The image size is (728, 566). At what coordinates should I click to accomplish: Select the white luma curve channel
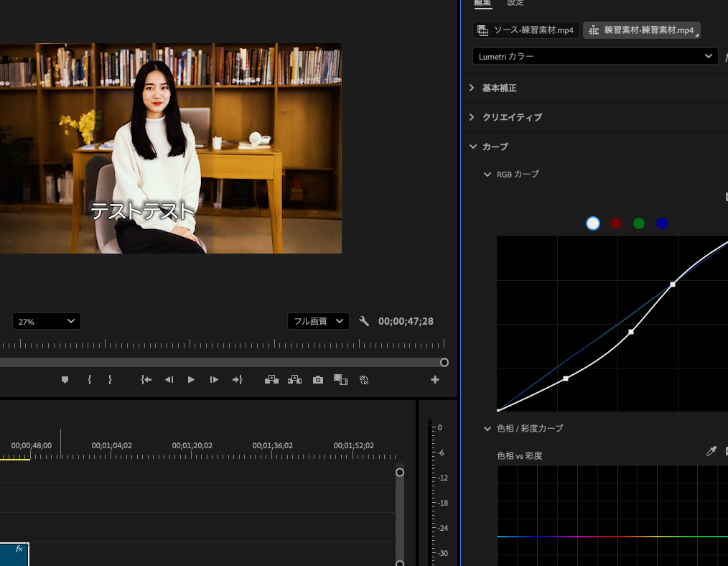coord(593,223)
